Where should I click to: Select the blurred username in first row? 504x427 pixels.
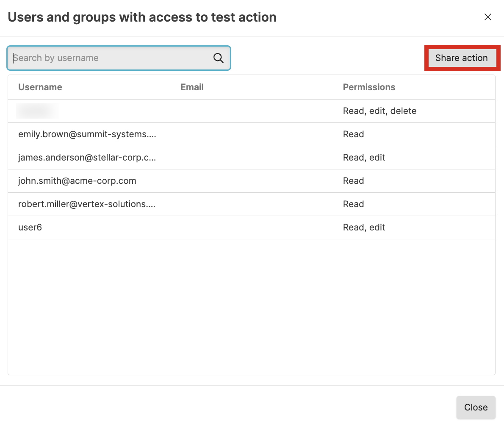pyautogui.click(x=37, y=111)
